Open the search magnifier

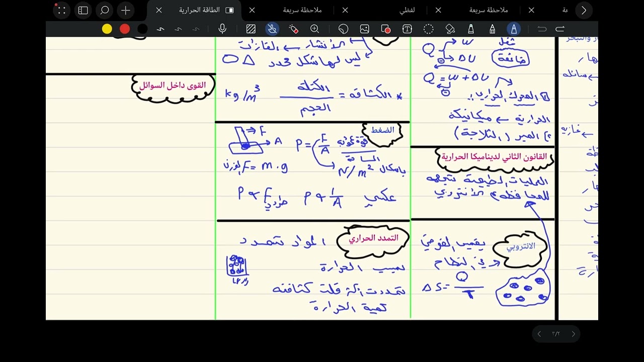(x=104, y=10)
